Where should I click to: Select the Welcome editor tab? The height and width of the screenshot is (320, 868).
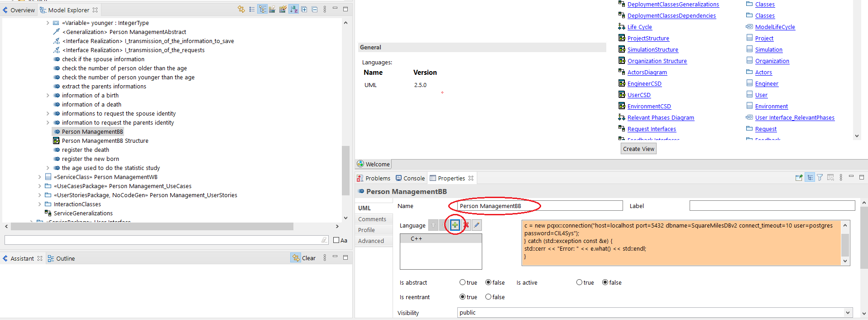(373, 164)
